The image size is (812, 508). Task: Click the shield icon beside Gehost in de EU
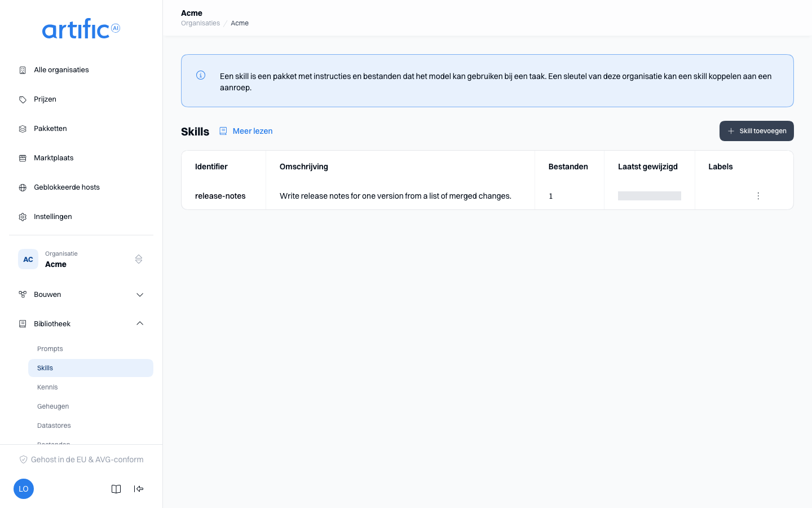(23, 459)
